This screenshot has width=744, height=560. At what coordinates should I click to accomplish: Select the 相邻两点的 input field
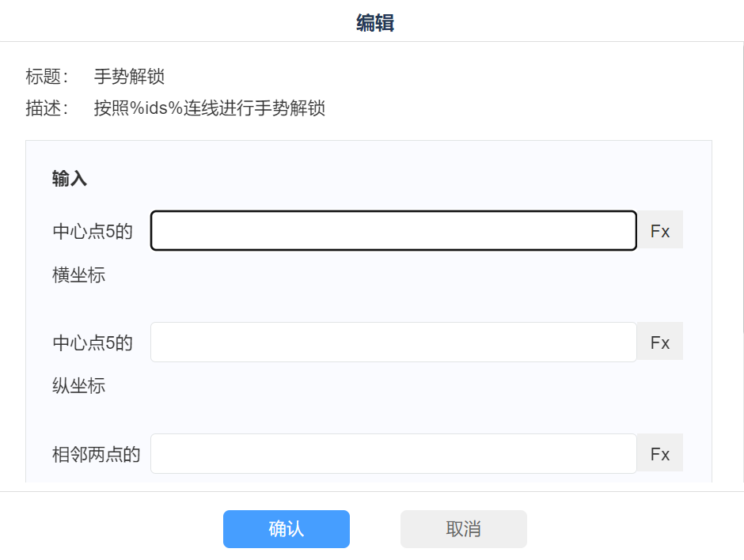pyautogui.click(x=393, y=454)
